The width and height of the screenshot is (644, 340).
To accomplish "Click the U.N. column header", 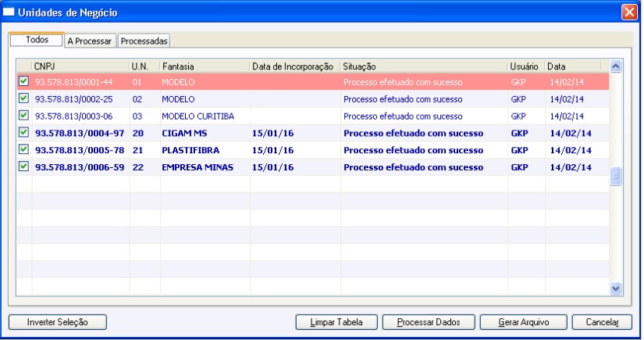I will (145, 66).
